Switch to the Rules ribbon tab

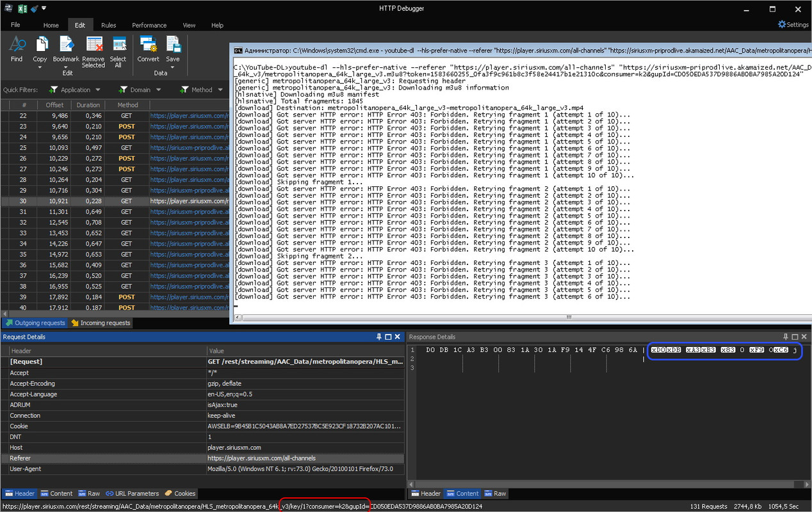[109, 25]
